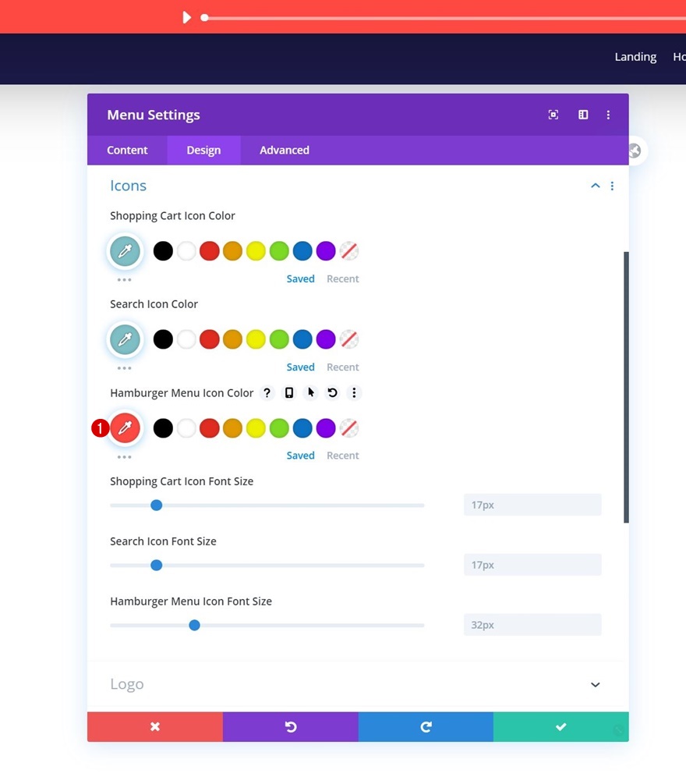The width and height of the screenshot is (686, 784).
Task: Save changes with the green checkmark button
Action: (560, 726)
